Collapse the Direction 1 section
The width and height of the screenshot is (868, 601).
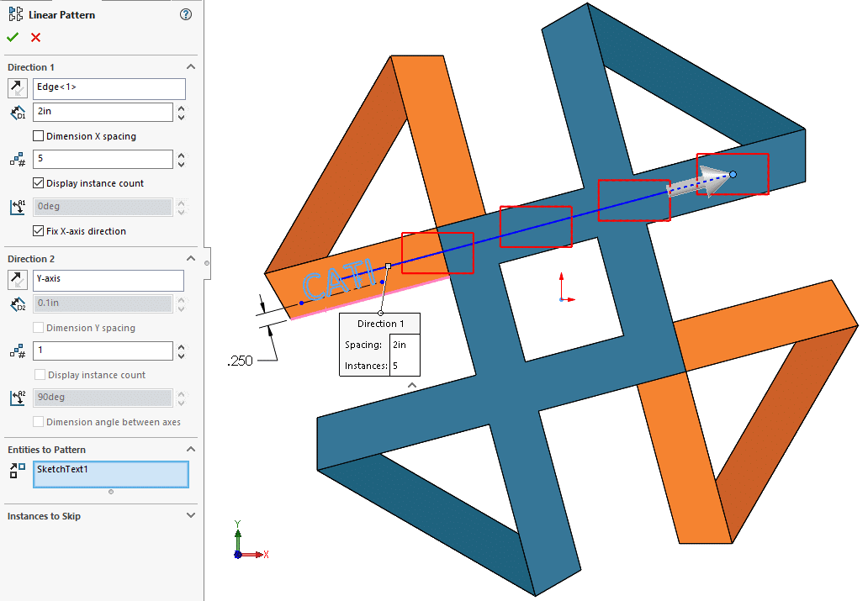pos(191,66)
